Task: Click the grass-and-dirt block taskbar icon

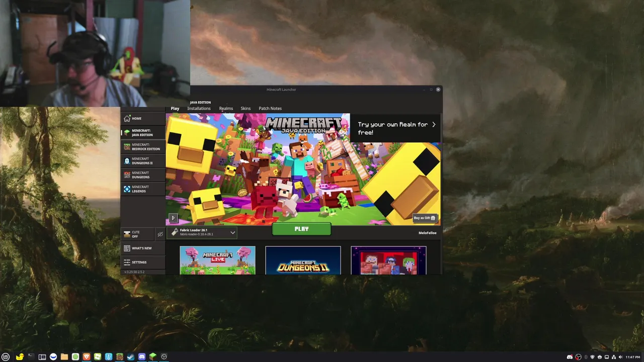Action: [120, 357]
